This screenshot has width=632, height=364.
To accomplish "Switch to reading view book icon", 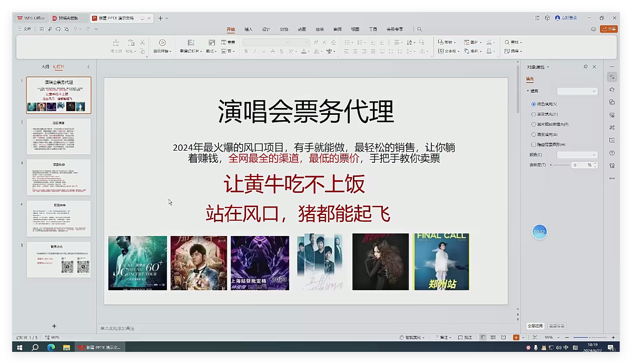I will 503,337.
